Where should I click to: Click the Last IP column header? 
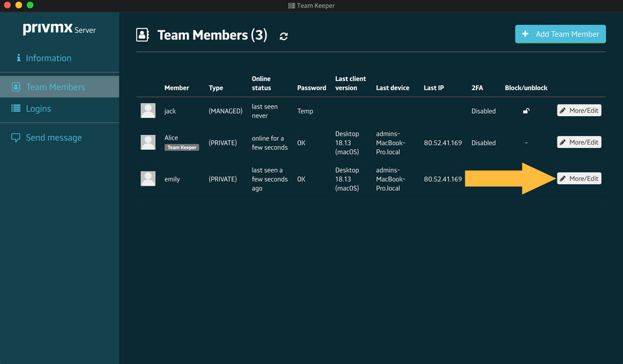click(434, 88)
